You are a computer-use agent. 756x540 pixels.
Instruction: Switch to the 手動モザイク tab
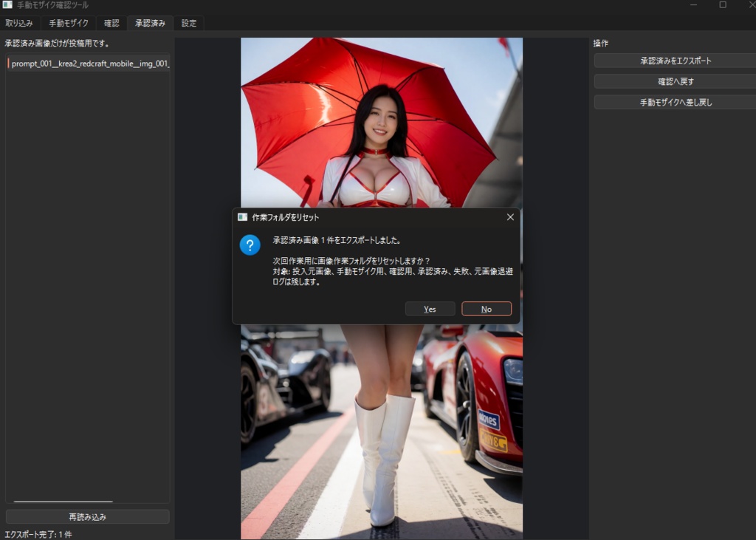click(x=69, y=23)
